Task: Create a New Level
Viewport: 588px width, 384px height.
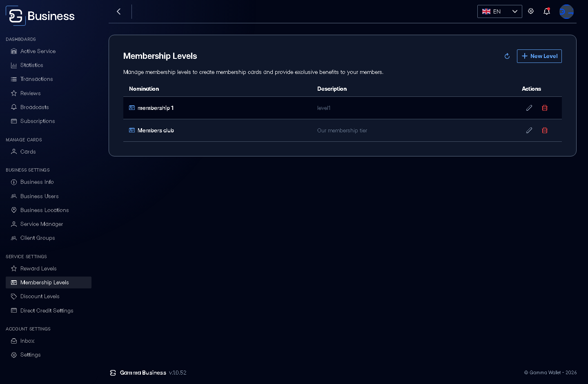Action: pyautogui.click(x=539, y=56)
